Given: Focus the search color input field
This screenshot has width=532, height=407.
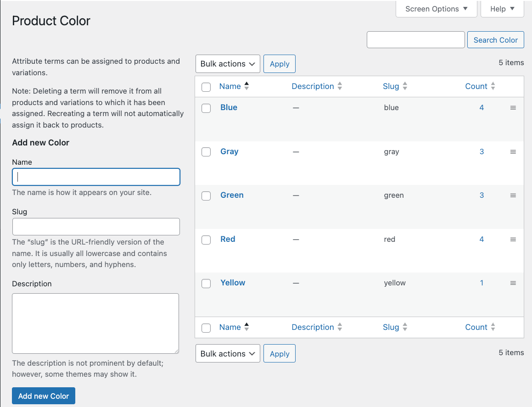Looking at the screenshot, I should point(415,39).
